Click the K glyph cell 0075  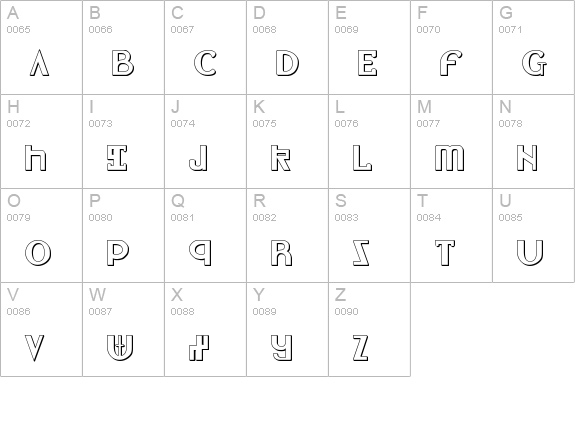point(281,158)
